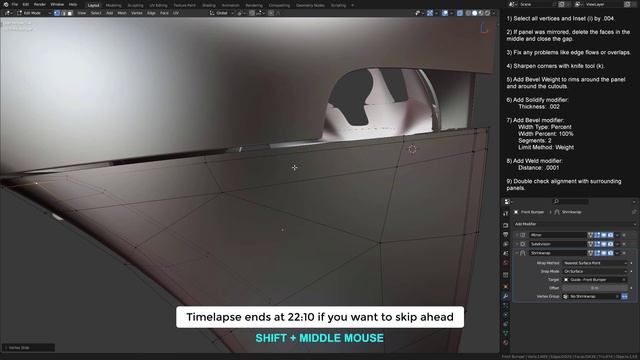640x360 pixels.
Task: Open the Global transform orientation dropdown
Action: pos(222,13)
